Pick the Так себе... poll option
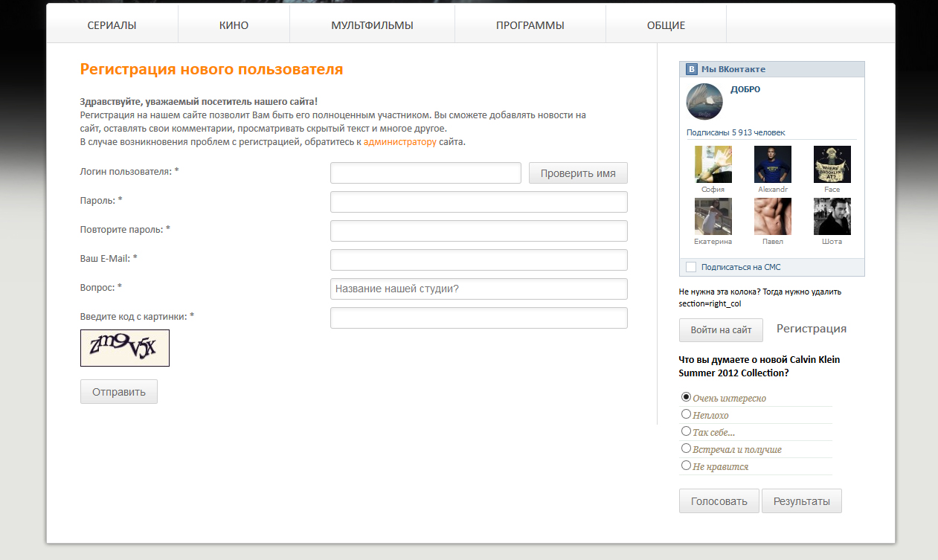 point(686,431)
